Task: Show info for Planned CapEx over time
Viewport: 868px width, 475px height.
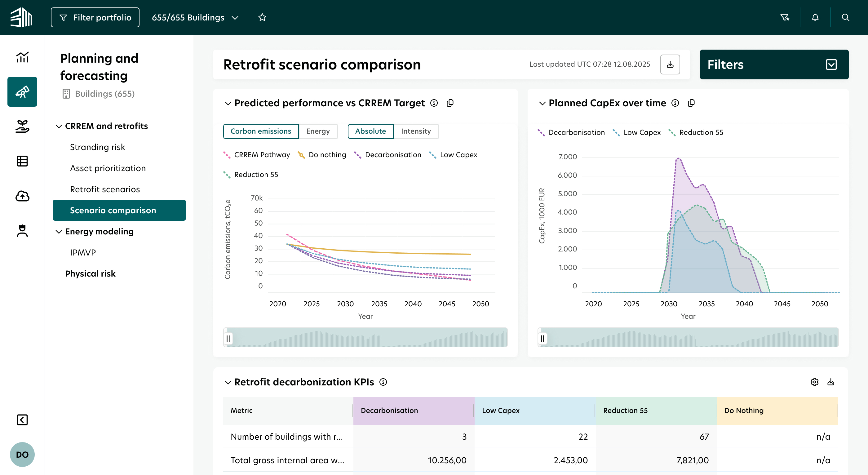Action: click(675, 103)
